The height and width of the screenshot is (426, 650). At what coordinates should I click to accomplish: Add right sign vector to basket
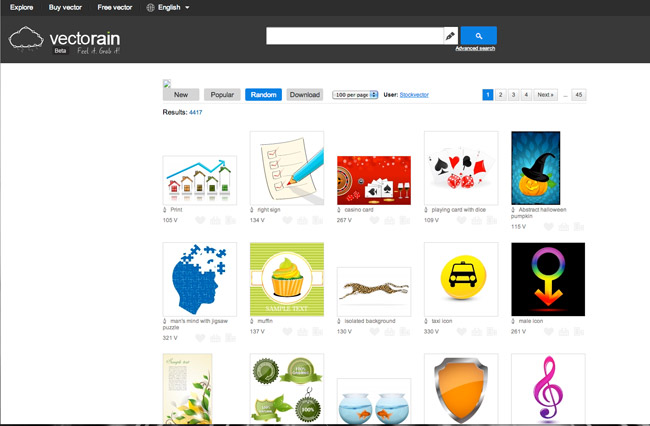click(302, 220)
